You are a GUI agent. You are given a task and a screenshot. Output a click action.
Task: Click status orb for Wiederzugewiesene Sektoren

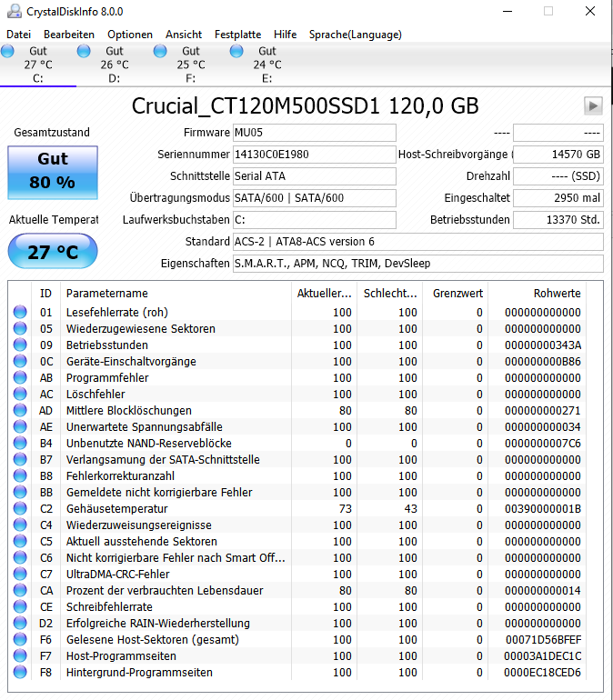pos(20,328)
